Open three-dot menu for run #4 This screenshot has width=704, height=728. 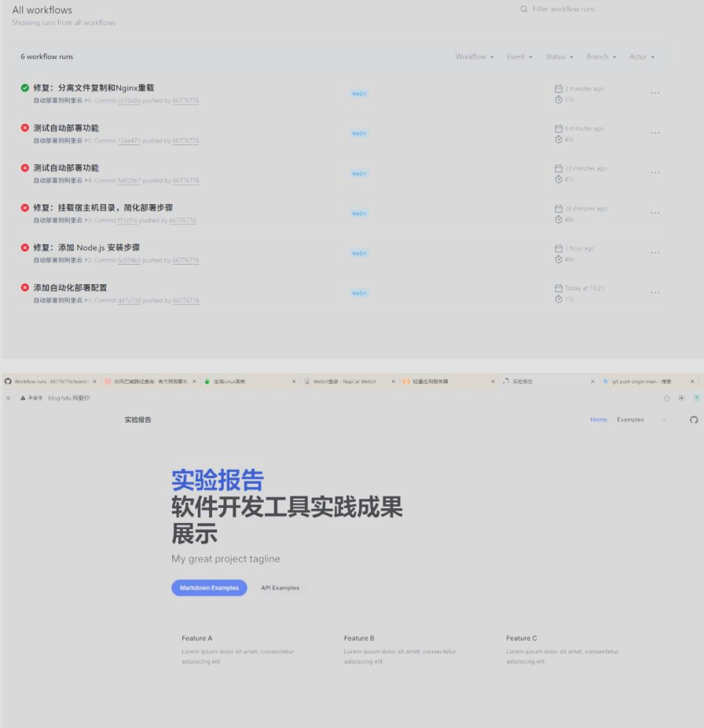(655, 174)
